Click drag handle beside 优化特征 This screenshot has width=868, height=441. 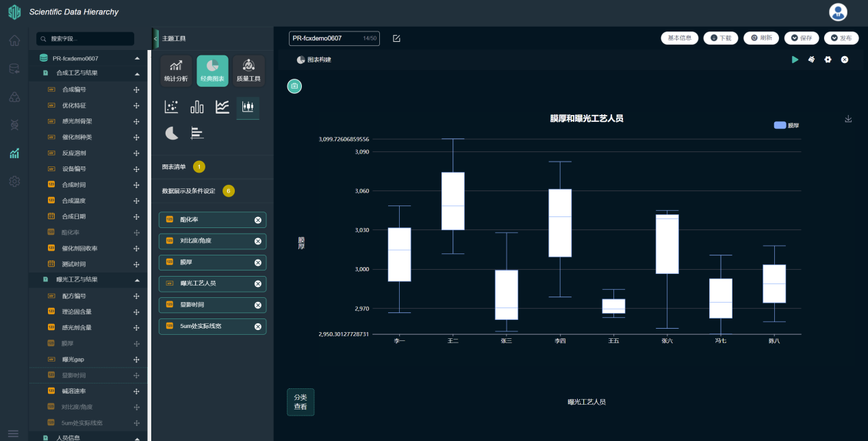pos(136,105)
